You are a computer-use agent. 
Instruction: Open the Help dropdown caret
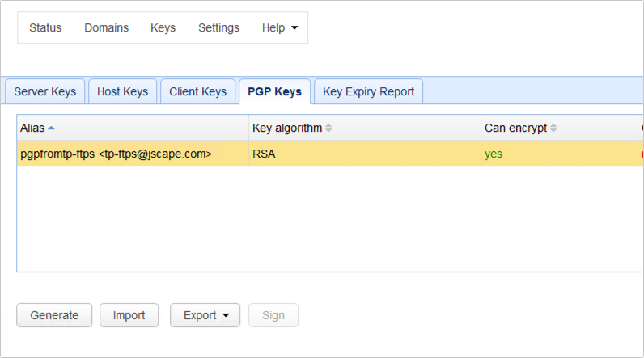(x=294, y=28)
